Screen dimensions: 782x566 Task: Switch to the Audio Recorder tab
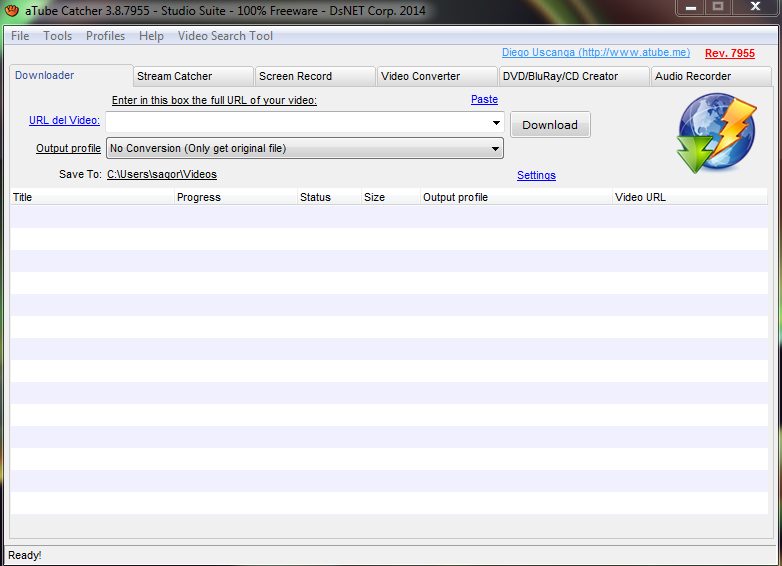coord(711,76)
